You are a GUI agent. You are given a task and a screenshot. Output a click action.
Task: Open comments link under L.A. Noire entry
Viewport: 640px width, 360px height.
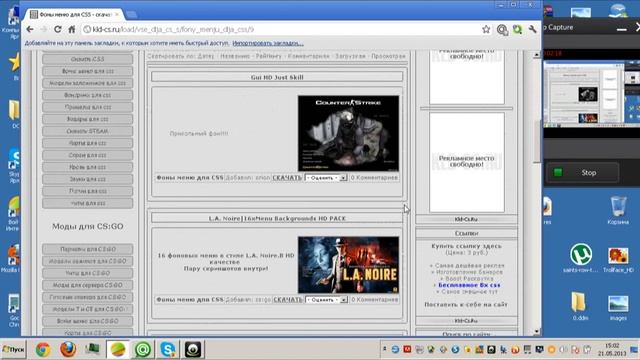click(374, 300)
